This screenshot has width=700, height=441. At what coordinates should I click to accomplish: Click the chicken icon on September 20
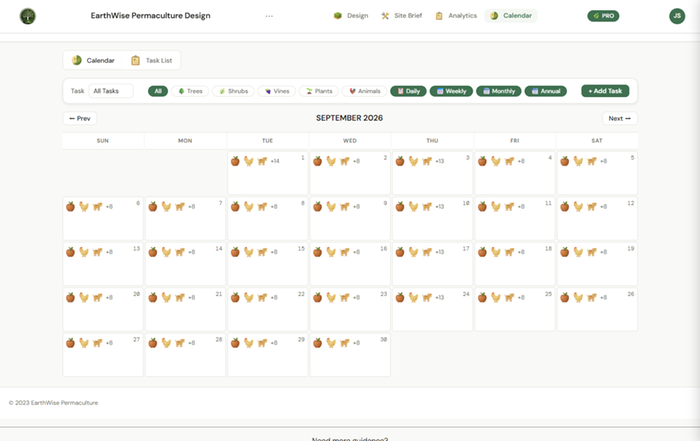pyautogui.click(x=84, y=298)
